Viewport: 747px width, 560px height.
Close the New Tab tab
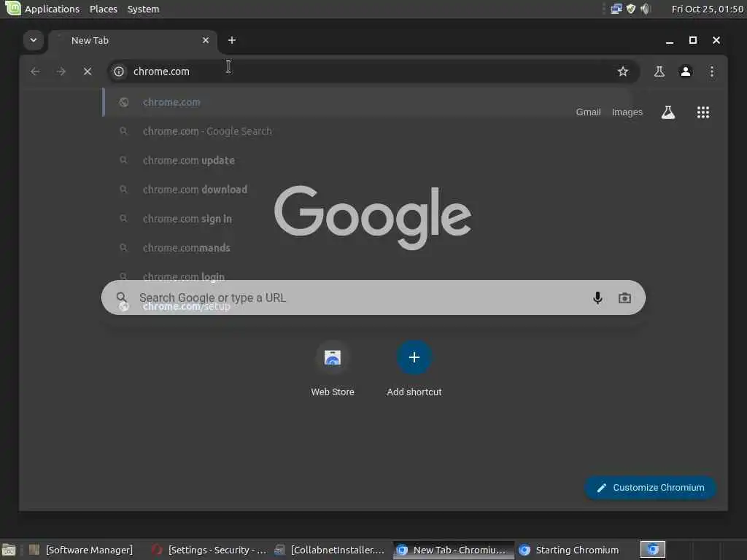(x=205, y=41)
